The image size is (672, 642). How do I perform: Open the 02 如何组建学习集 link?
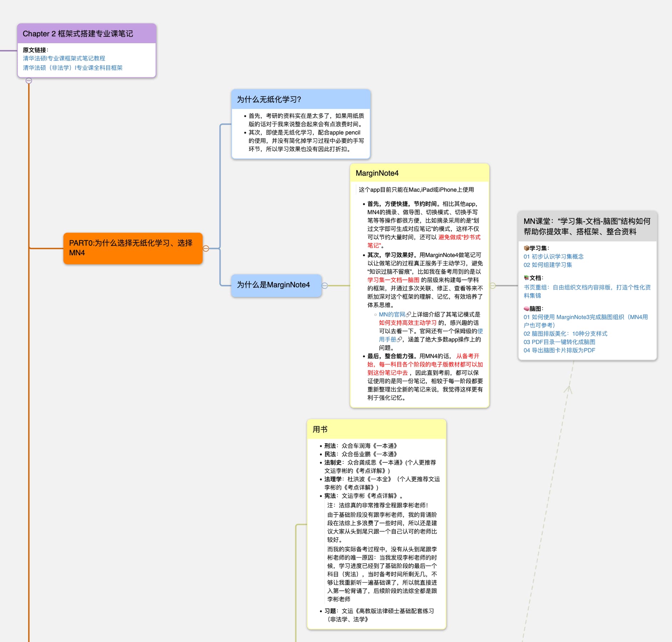[548, 265]
